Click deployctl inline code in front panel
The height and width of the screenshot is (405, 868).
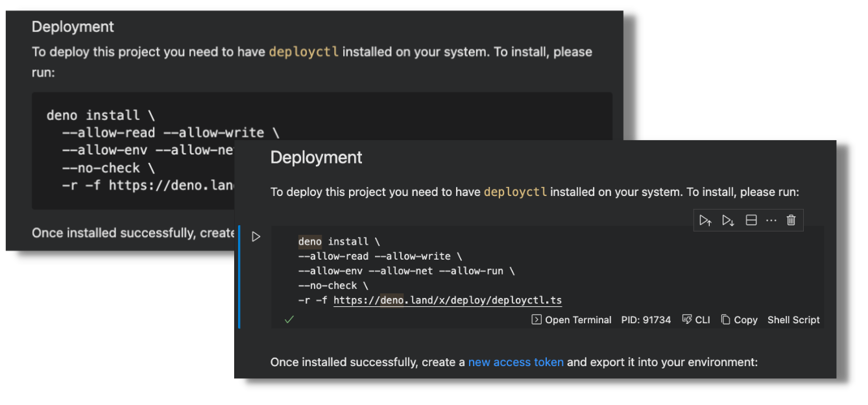click(515, 192)
